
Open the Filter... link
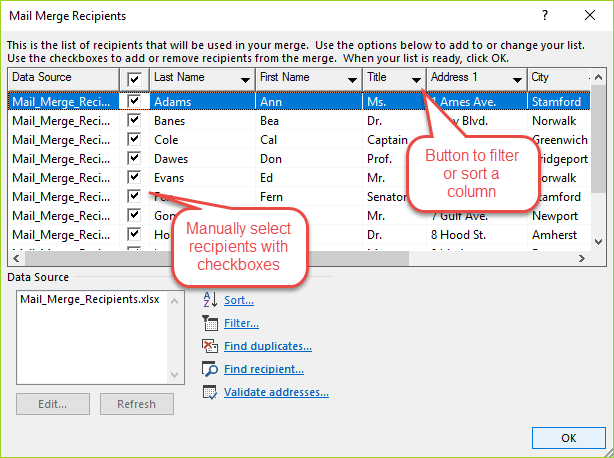(x=241, y=323)
